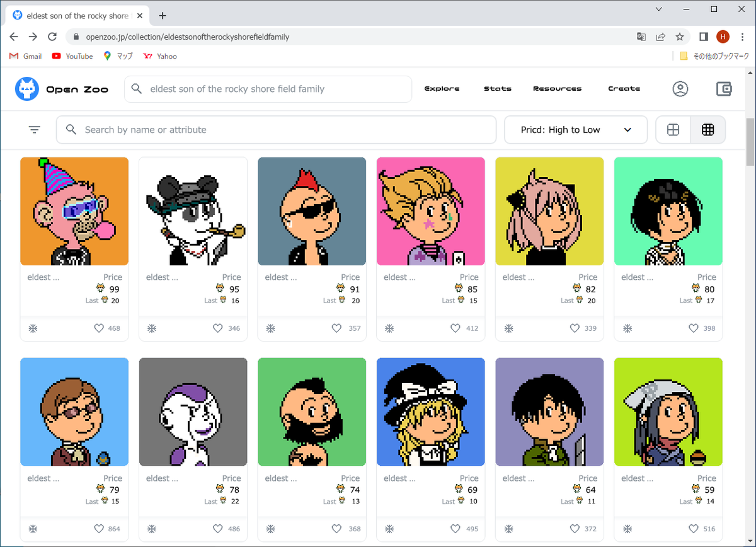Open その他のブックマーク folder
The height and width of the screenshot is (547, 756).
click(x=714, y=56)
